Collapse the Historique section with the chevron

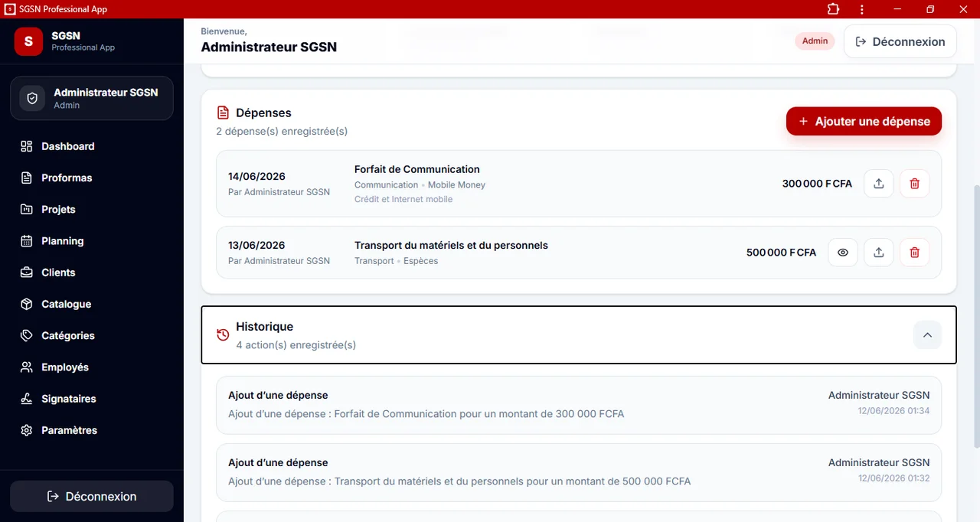point(927,335)
